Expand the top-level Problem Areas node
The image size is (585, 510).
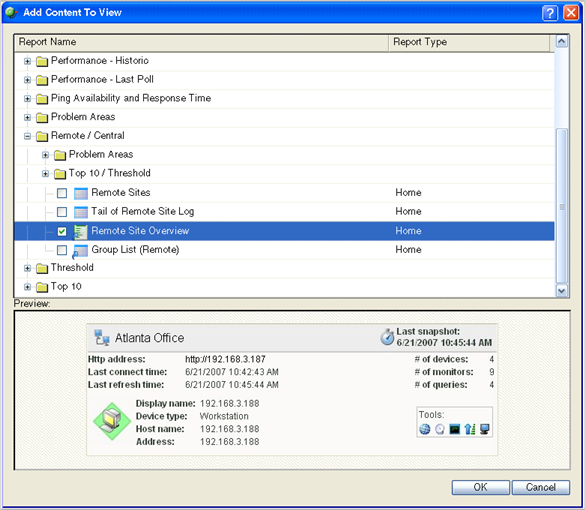coord(27,117)
